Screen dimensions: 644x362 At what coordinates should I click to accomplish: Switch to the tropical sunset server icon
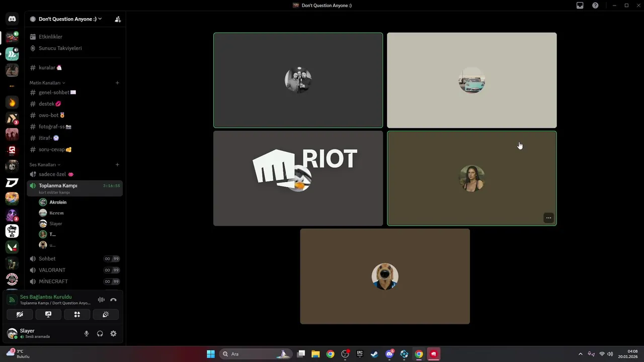(x=12, y=199)
